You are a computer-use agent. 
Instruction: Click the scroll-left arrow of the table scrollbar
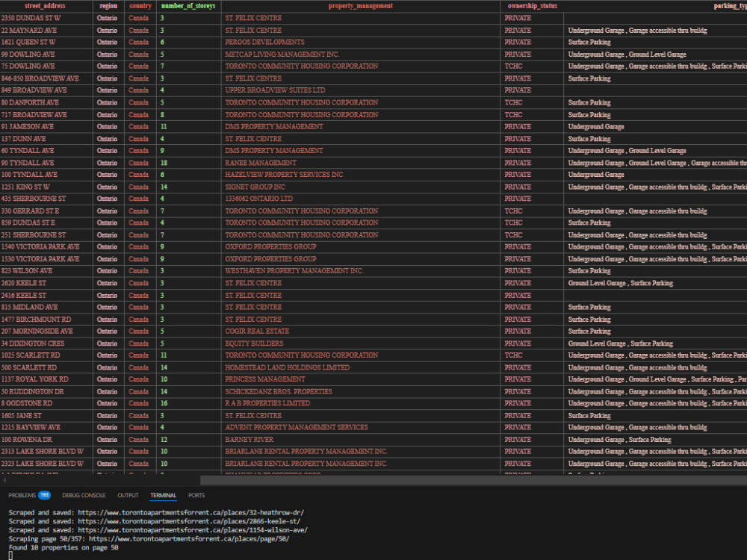point(4,480)
